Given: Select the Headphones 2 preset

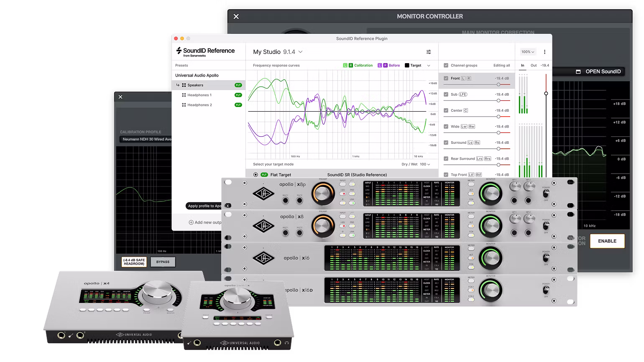Looking at the screenshot, I should (x=209, y=105).
